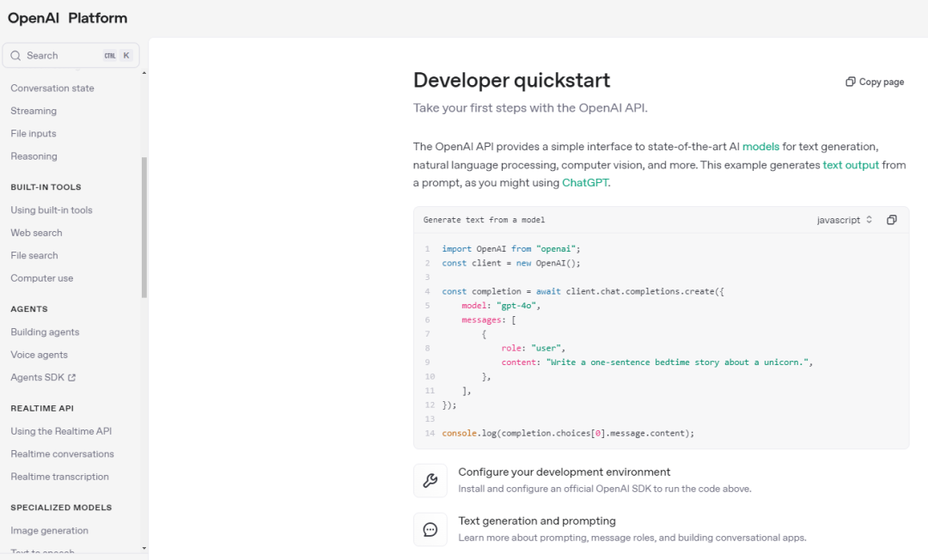Screen dimensions: 928x560
Task: Click 'Take your first steps' subtitle
Action: coord(530,108)
